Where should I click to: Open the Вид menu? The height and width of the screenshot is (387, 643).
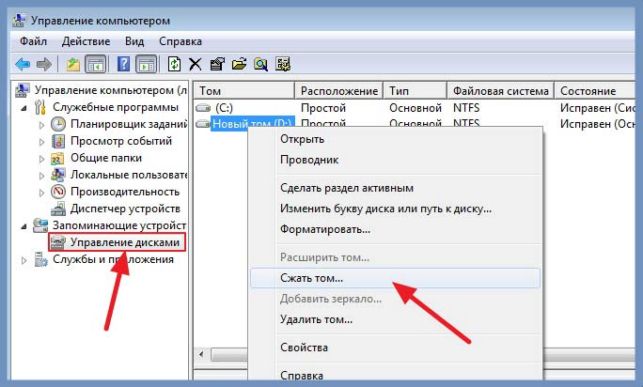pyautogui.click(x=135, y=41)
